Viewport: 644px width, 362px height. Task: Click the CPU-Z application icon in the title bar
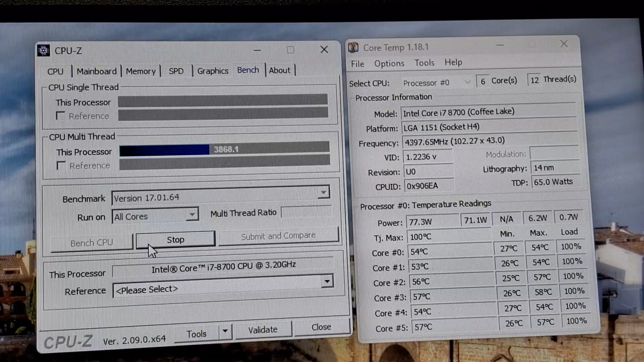44,50
